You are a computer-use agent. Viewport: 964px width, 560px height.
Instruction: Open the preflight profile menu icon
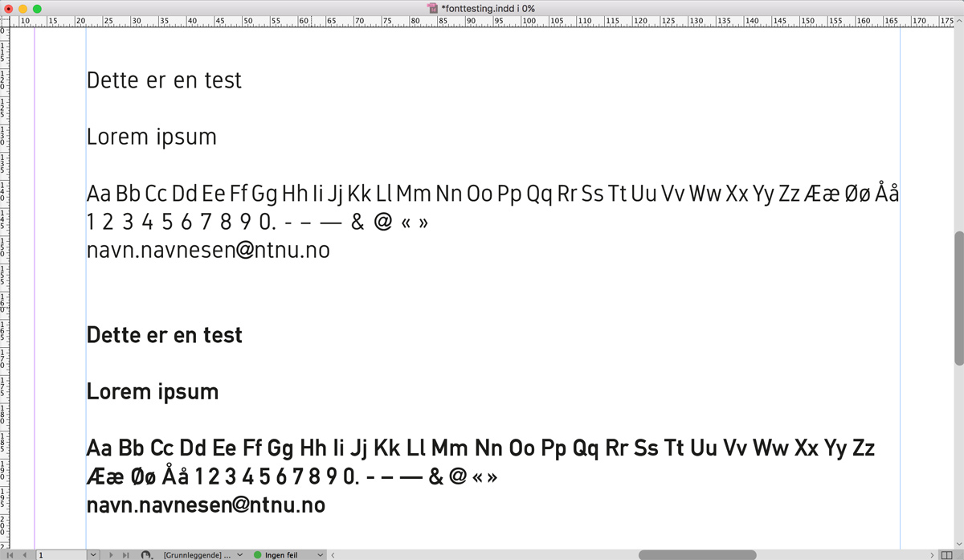pyautogui.click(x=146, y=555)
